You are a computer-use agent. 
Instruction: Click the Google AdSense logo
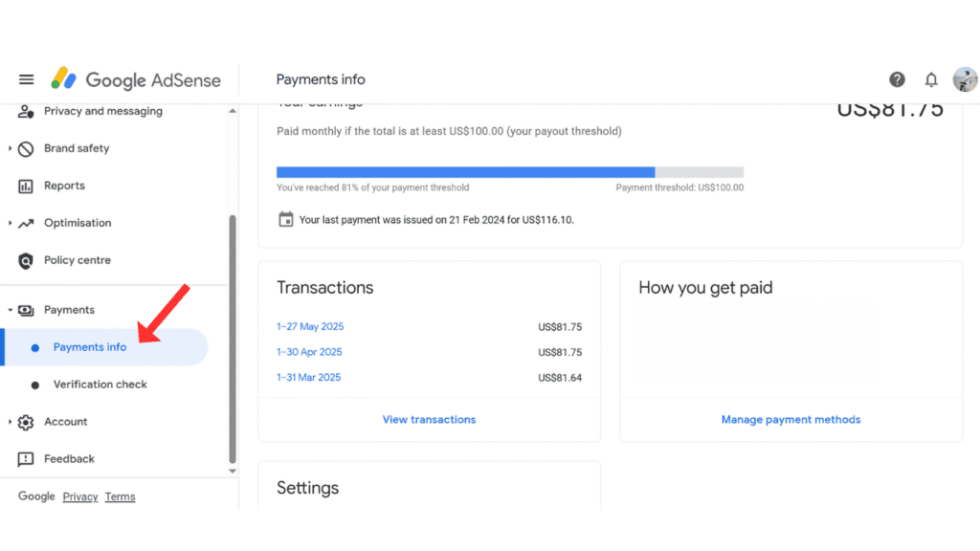pyautogui.click(x=136, y=79)
